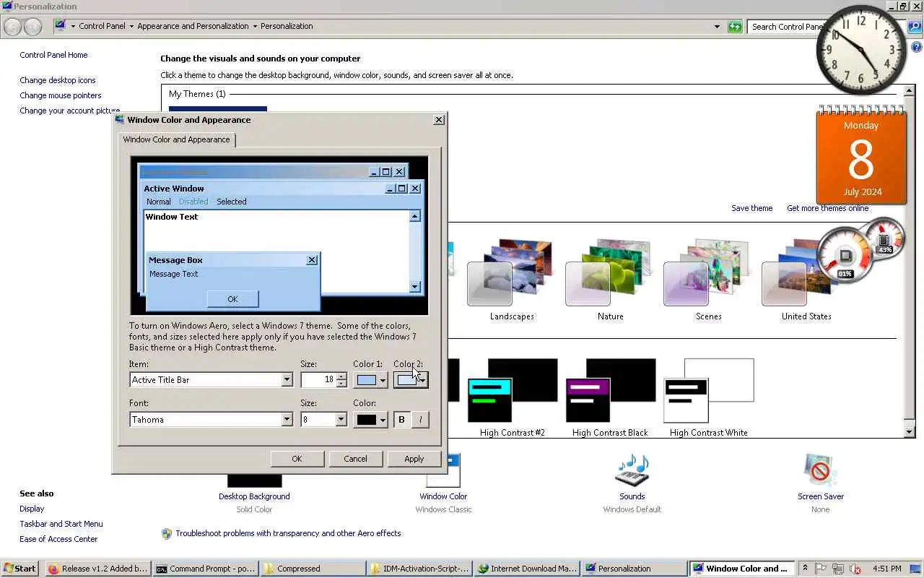Toggle the Bold font button
The image size is (924, 578).
click(x=402, y=420)
